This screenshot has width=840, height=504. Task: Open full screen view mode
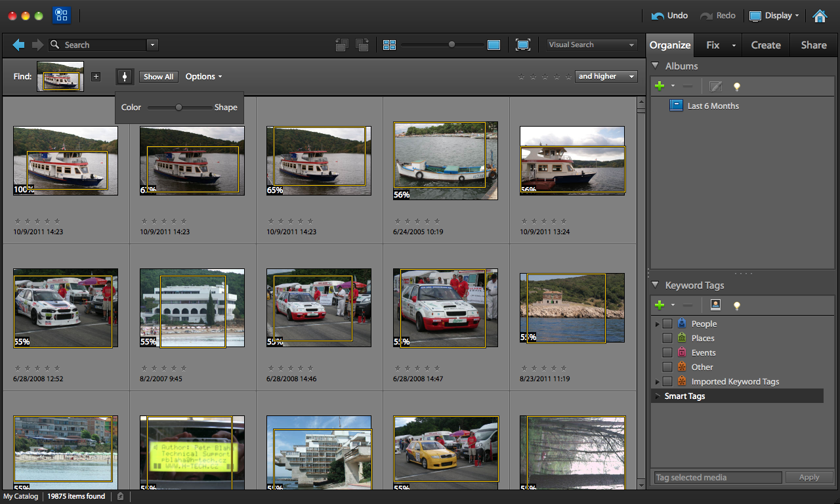coord(523,45)
